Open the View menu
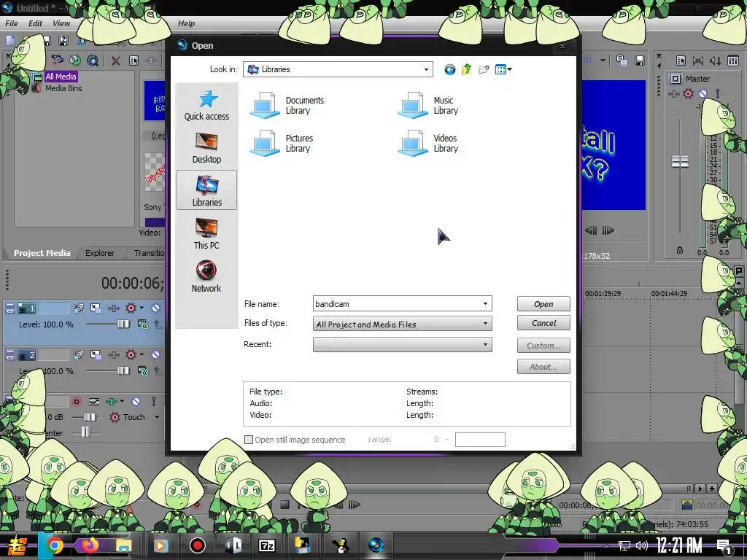The width and height of the screenshot is (747, 560). click(61, 23)
